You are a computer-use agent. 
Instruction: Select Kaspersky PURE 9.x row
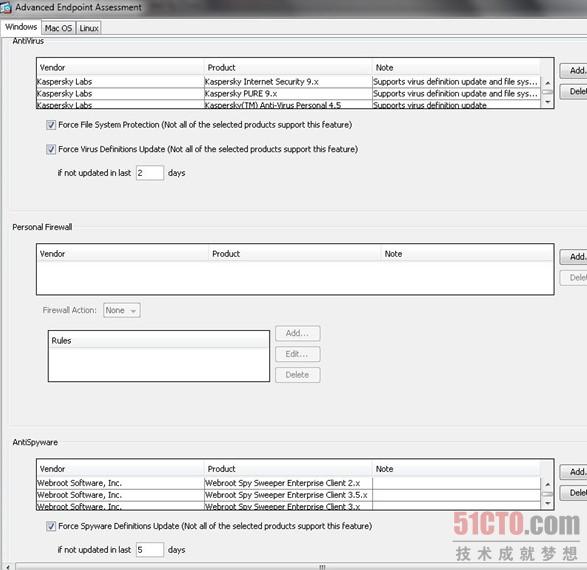tap(288, 94)
